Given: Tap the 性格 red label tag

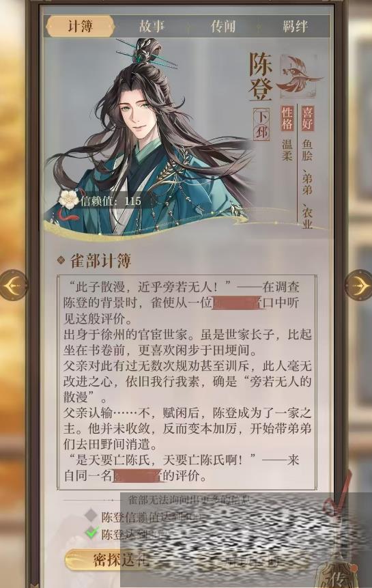Looking at the screenshot, I should (x=287, y=118).
